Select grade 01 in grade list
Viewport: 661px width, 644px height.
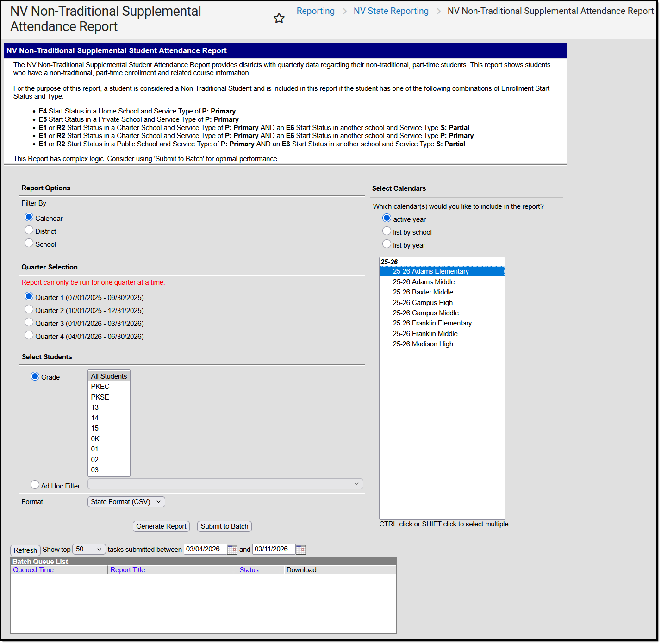[x=109, y=449]
